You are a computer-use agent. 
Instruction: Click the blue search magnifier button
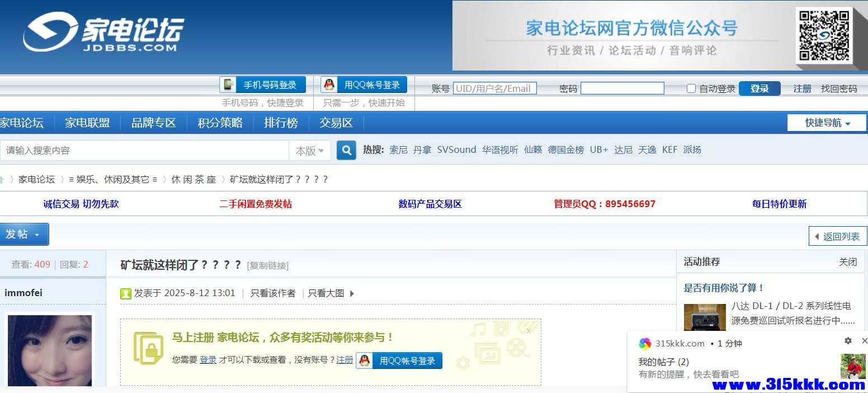click(x=346, y=150)
